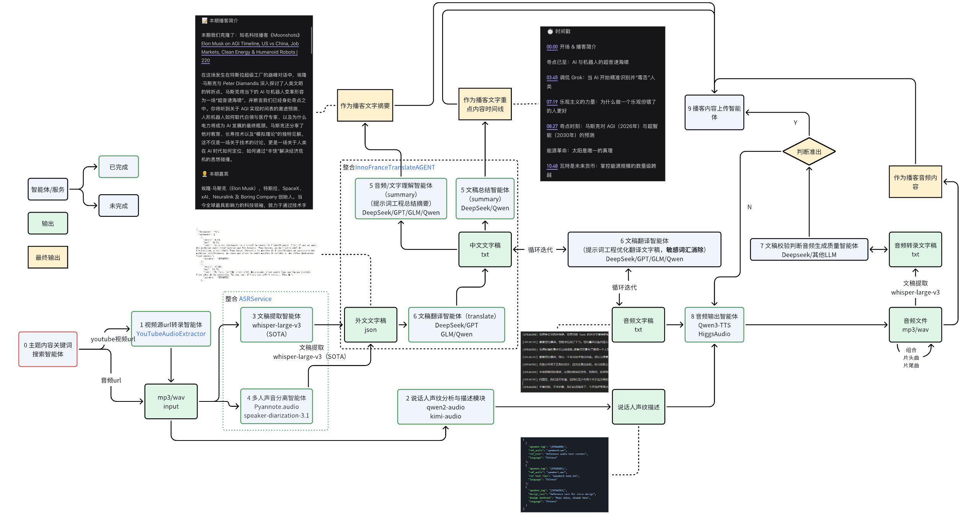Jump to the 03:45 timestamp
This screenshot has height=524, width=980.
point(552,77)
